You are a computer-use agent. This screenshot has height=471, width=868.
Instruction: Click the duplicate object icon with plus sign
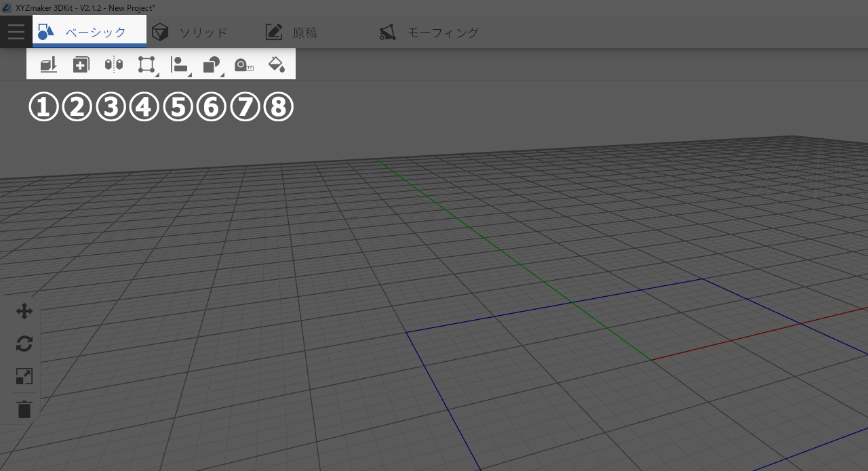click(81, 64)
